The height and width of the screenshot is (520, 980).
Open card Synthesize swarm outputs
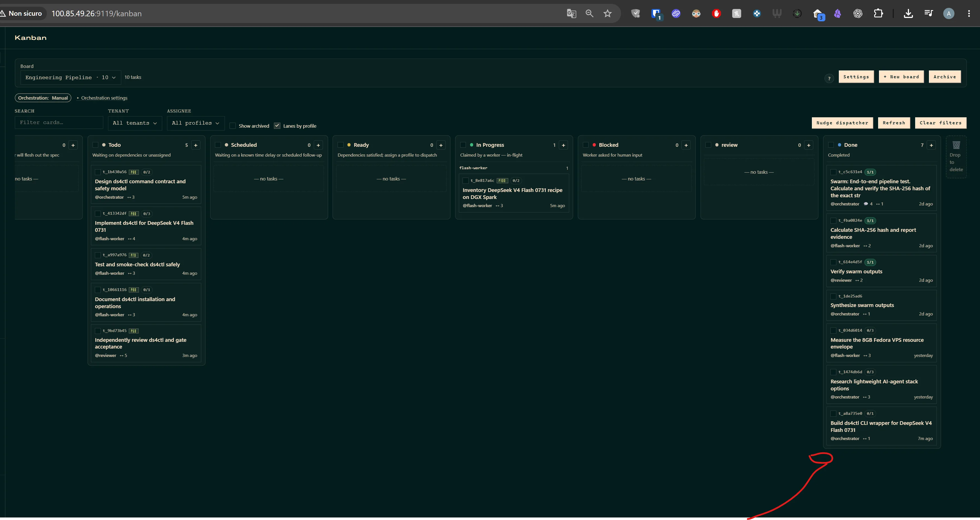881,305
